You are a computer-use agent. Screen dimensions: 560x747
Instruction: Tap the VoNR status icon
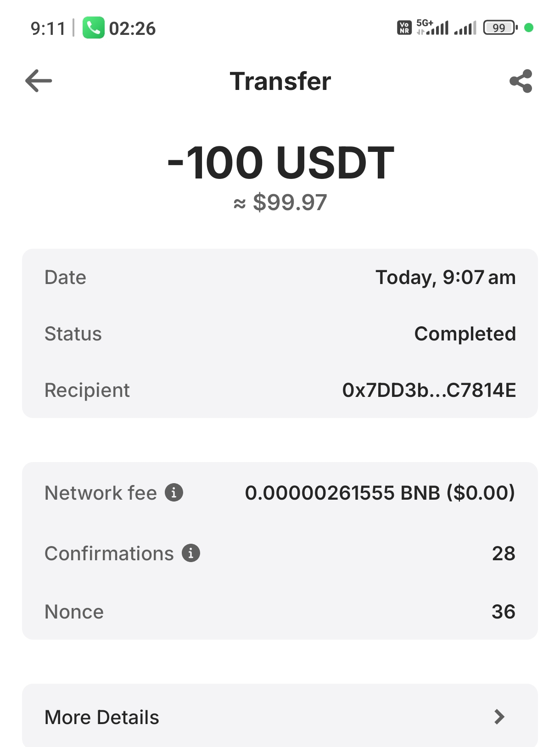pyautogui.click(x=404, y=28)
